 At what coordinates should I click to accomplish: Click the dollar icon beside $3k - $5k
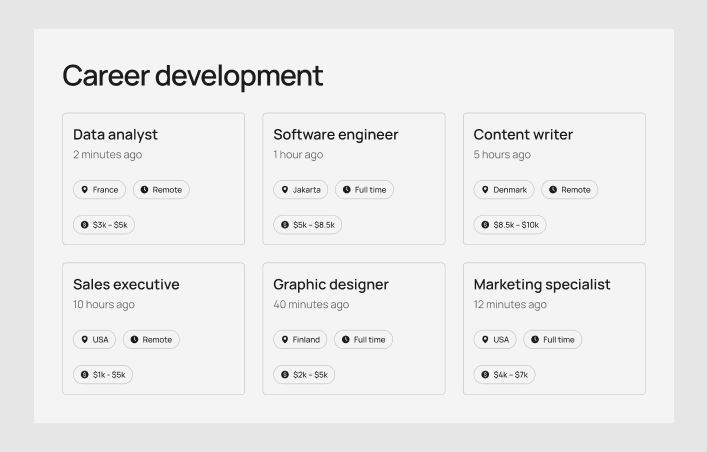[85, 225]
